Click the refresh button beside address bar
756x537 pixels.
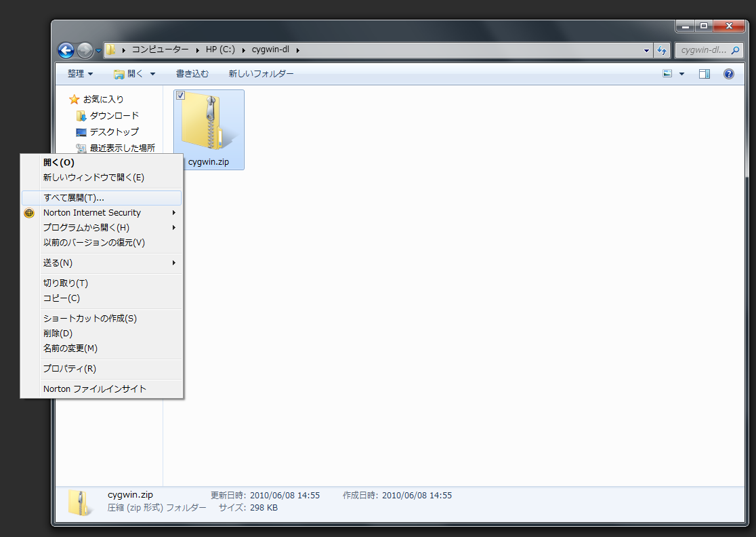click(662, 50)
